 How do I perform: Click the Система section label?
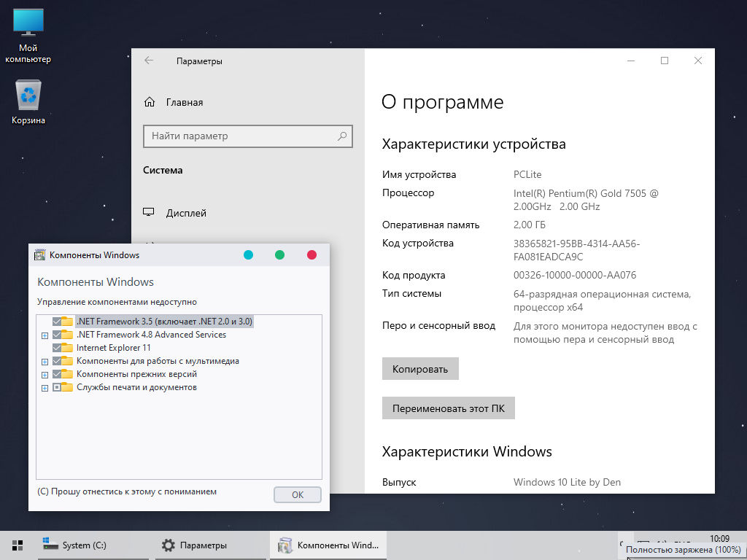click(163, 170)
